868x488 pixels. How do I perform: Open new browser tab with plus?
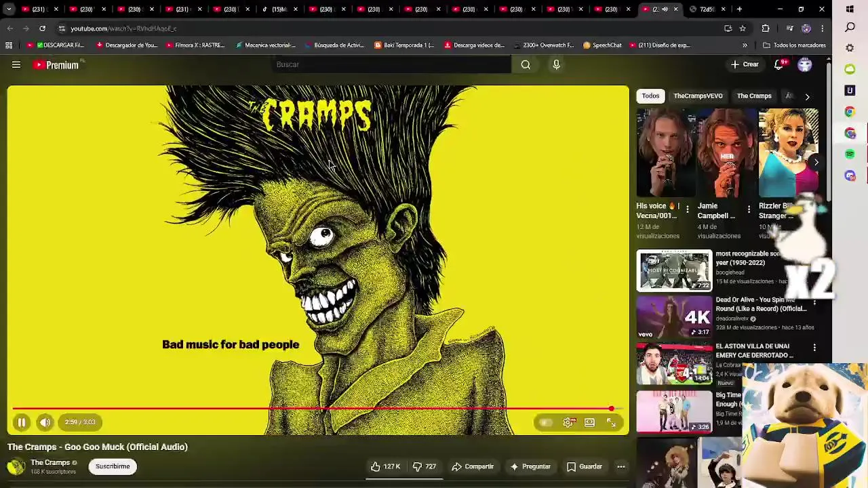[739, 9]
